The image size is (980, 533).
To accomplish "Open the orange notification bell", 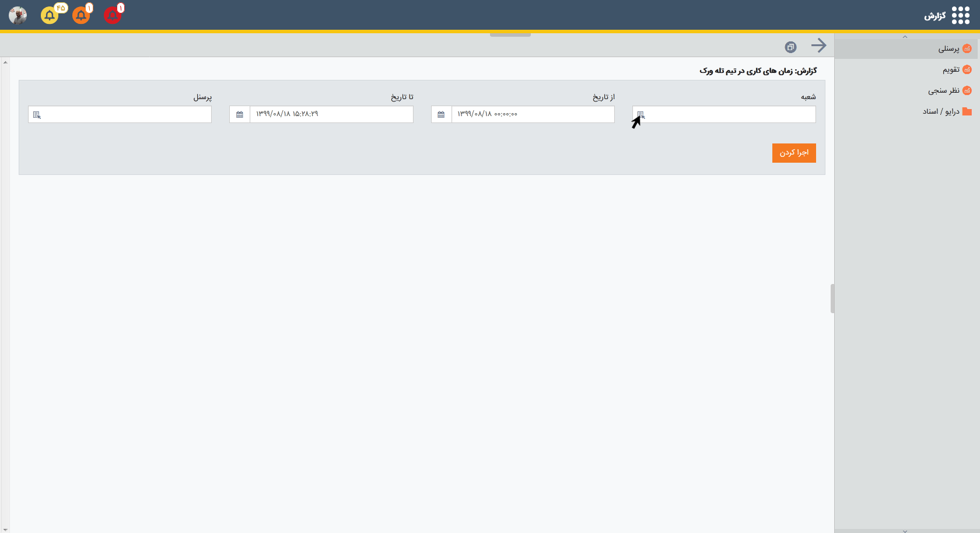I will [81, 15].
